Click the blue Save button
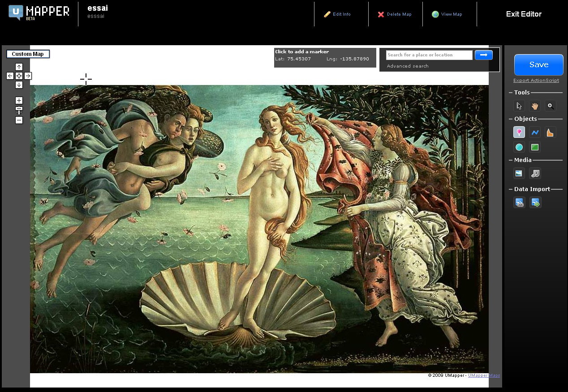The height and width of the screenshot is (392, 568). tap(539, 65)
